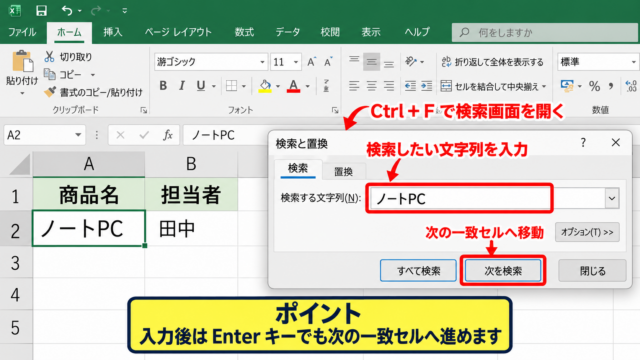Open the データ ribbon tab
The width and height of the screenshot is (640, 360).
(x=287, y=32)
